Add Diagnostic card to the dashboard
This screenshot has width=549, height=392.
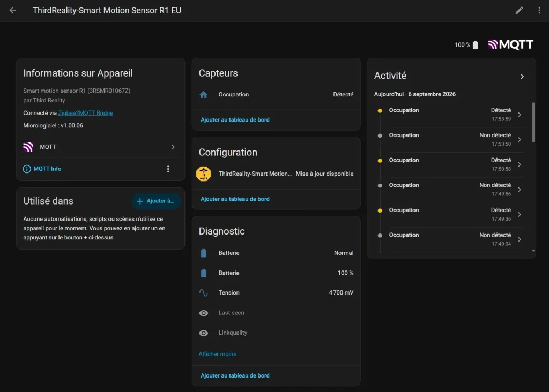click(235, 375)
